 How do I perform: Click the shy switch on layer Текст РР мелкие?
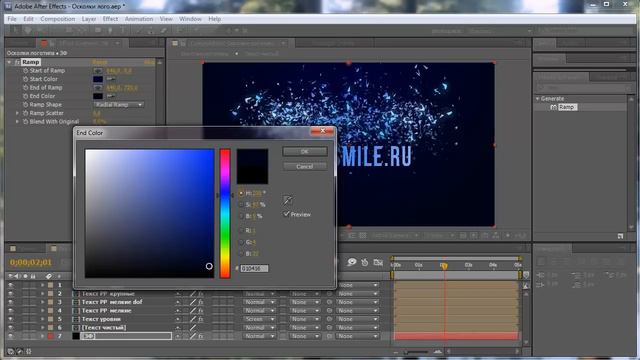tap(178, 311)
